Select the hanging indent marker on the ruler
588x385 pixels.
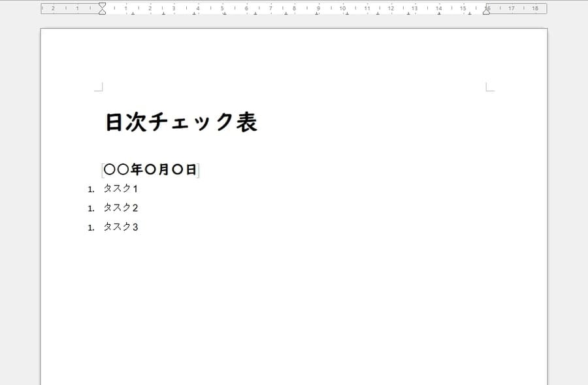coord(101,12)
